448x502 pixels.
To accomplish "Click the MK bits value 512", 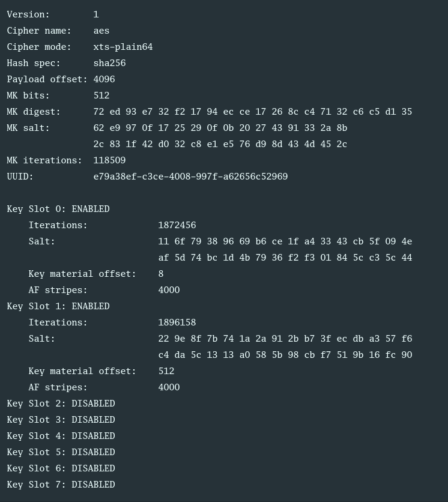I will coord(101,95).
